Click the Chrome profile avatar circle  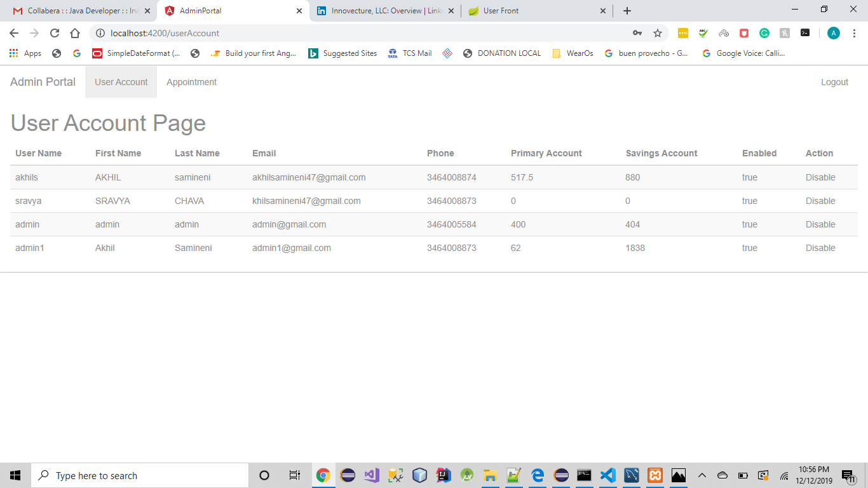(833, 33)
